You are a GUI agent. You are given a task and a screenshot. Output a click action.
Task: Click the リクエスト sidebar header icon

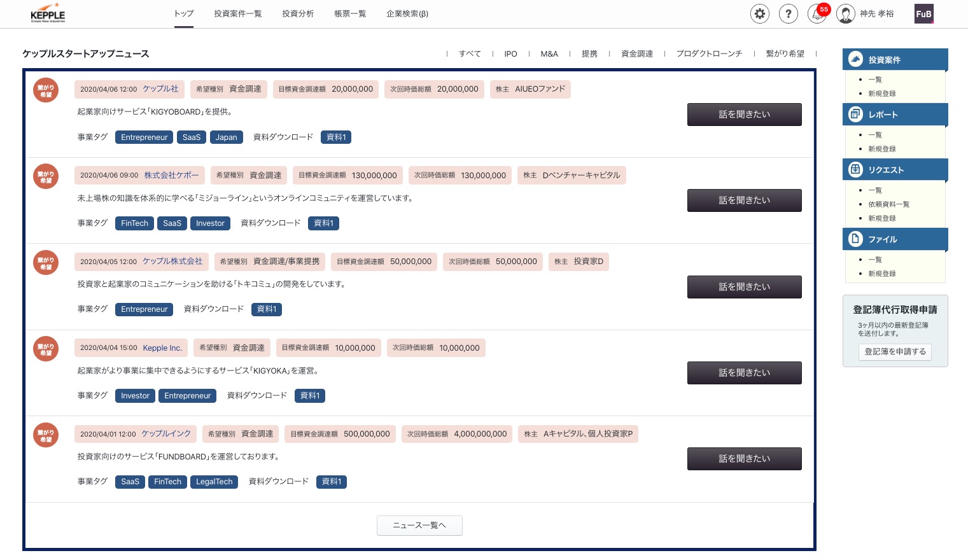click(x=856, y=169)
